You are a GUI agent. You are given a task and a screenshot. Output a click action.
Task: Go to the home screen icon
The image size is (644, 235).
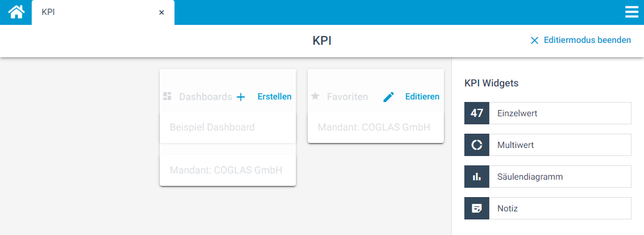pyautogui.click(x=16, y=12)
